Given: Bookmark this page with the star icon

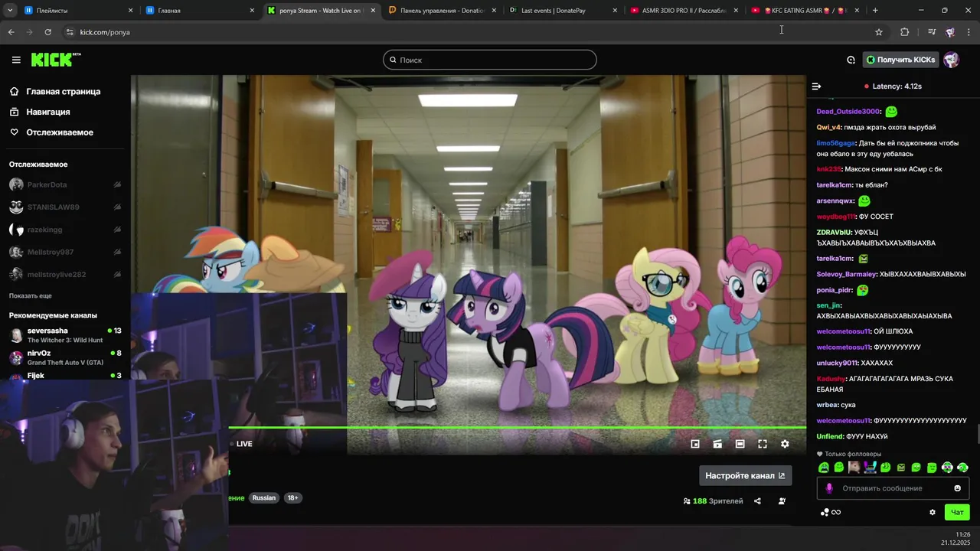Looking at the screenshot, I should coord(879,32).
